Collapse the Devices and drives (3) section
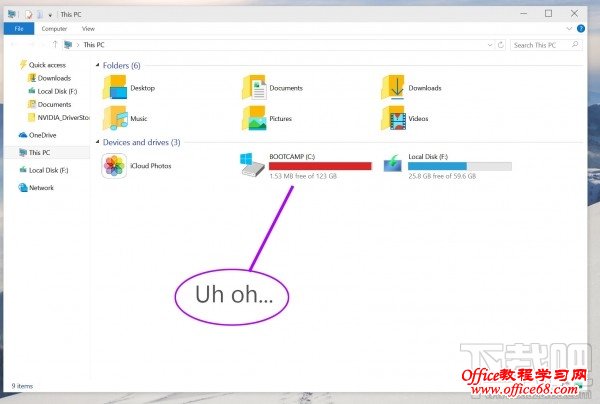Image resolution: width=600 pixels, height=404 pixels. 98,142
